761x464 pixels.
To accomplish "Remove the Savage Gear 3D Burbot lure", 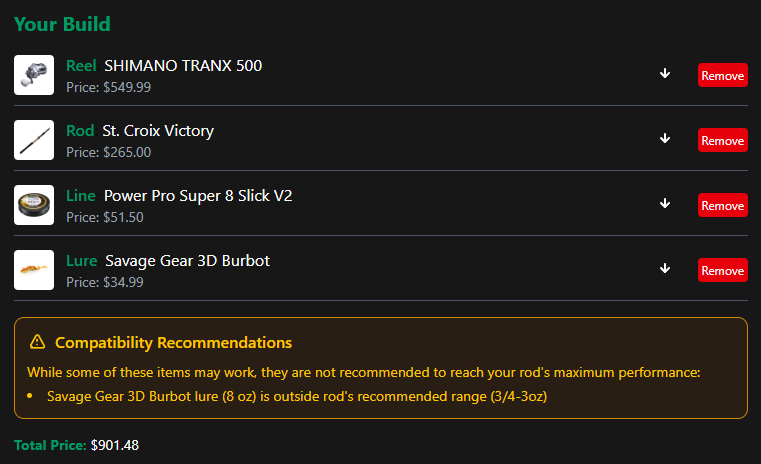I will tap(722, 270).
